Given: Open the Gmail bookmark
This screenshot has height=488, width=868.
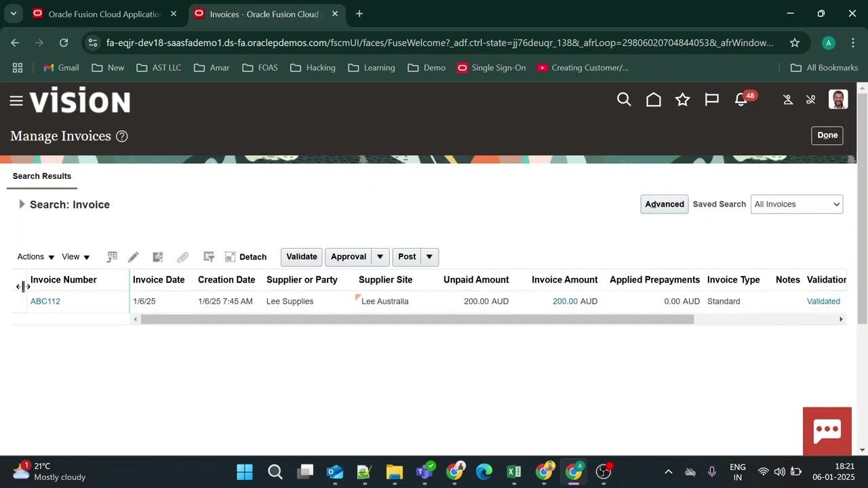Looking at the screenshot, I should click(x=61, y=68).
